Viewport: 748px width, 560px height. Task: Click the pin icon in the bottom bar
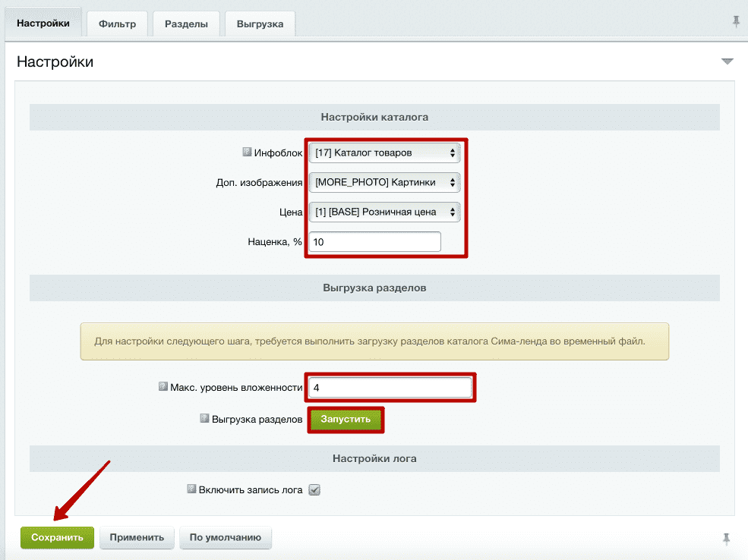click(x=727, y=539)
